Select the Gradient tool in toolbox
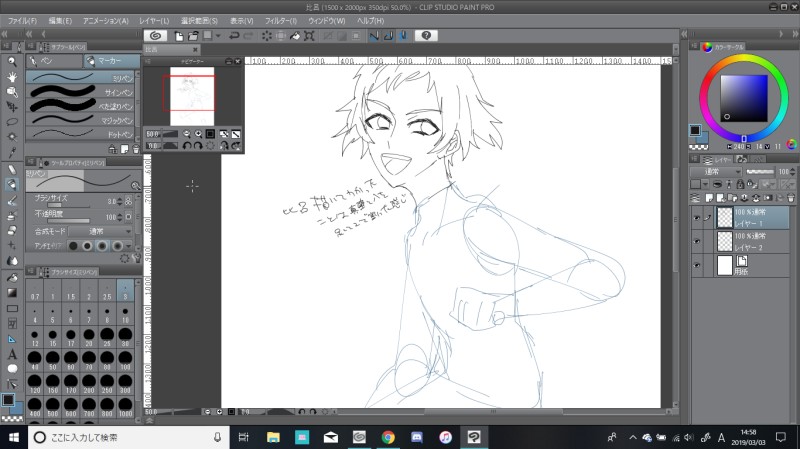The image size is (800, 449). point(12,293)
